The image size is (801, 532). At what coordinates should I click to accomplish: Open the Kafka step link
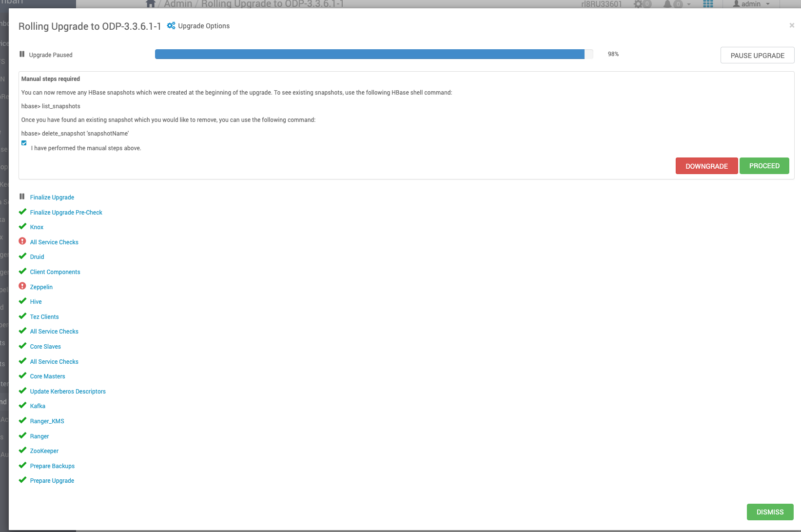click(38, 406)
